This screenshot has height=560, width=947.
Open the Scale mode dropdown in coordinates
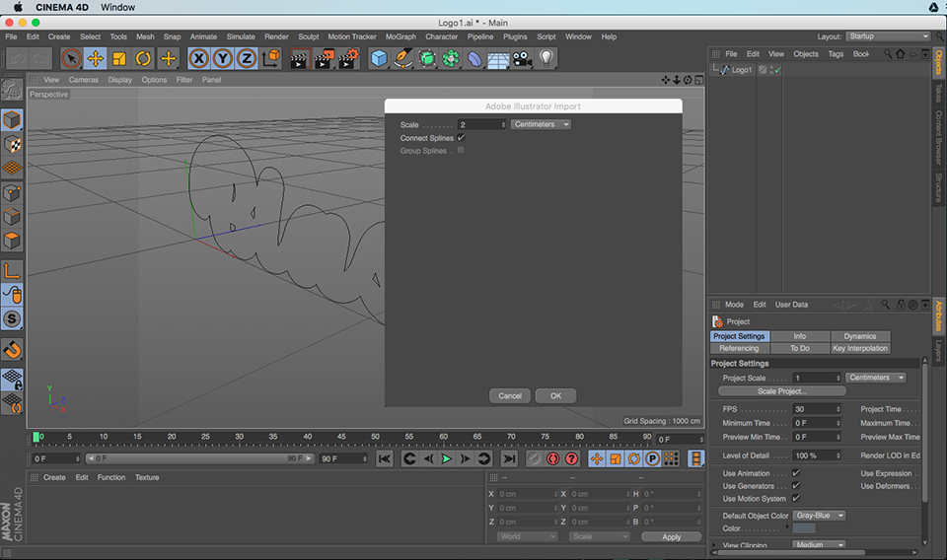(x=600, y=536)
